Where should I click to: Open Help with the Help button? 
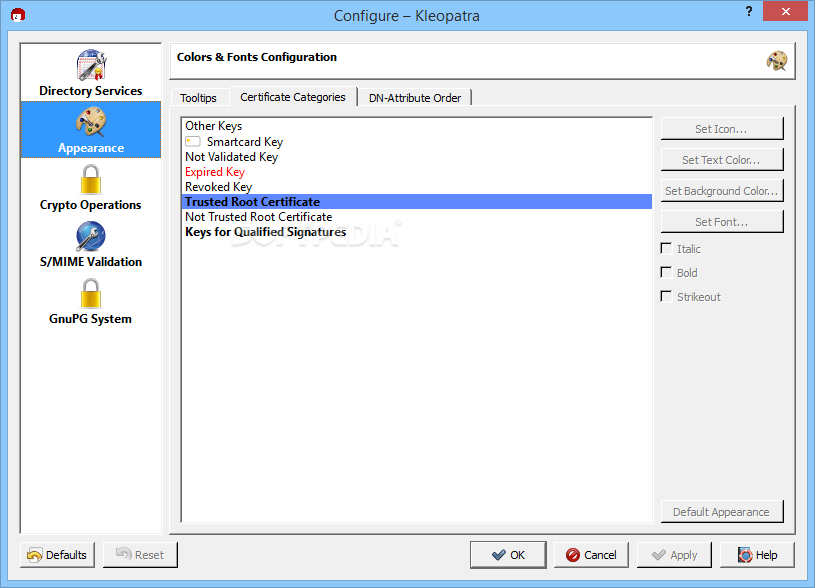pyautogui.click(x=757, y=555)
